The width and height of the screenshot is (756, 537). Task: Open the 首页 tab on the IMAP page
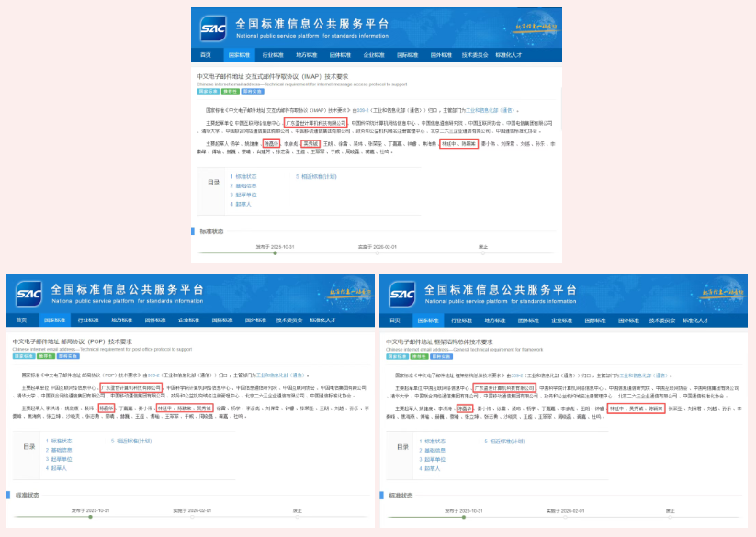pos(207,55)
